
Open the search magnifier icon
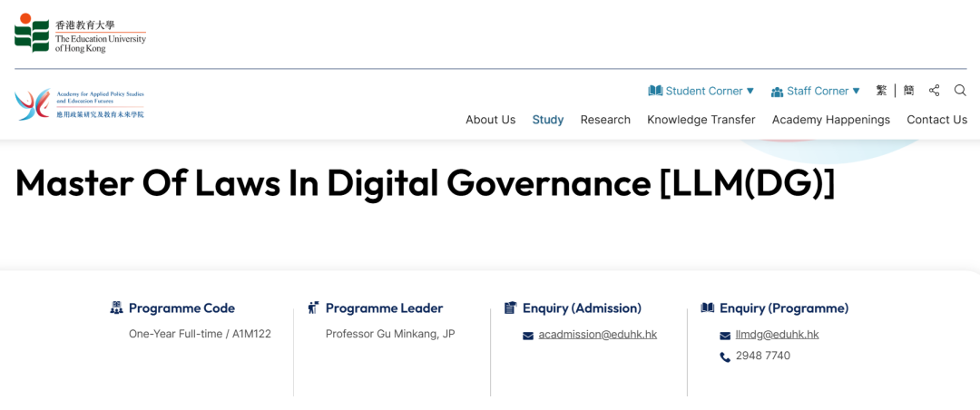click(960, 91)
